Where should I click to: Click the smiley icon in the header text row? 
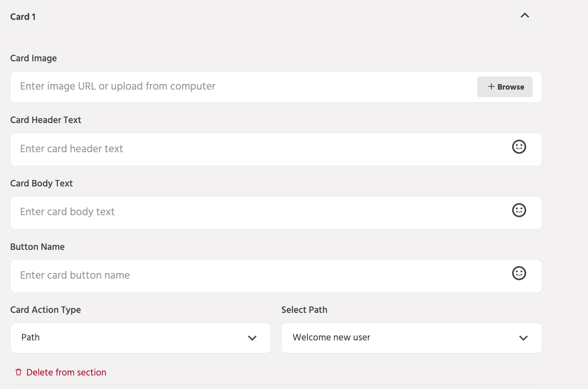click(x=519, y=147)
